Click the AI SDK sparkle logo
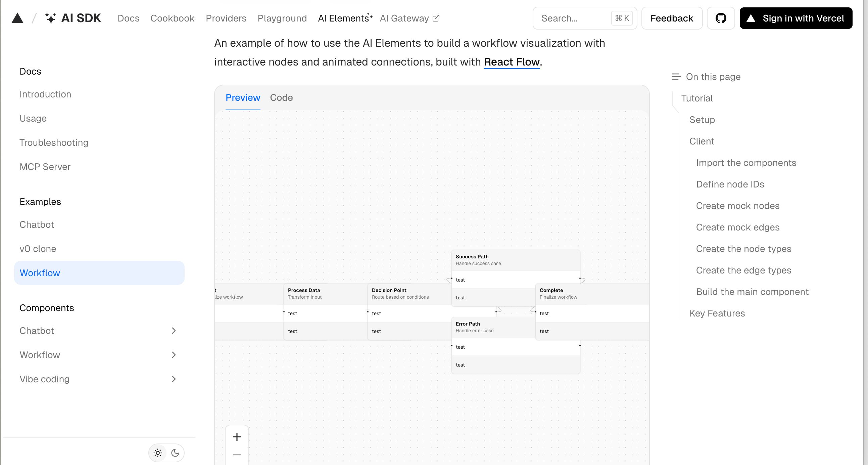Screen dimensions: 868x465 50,18
